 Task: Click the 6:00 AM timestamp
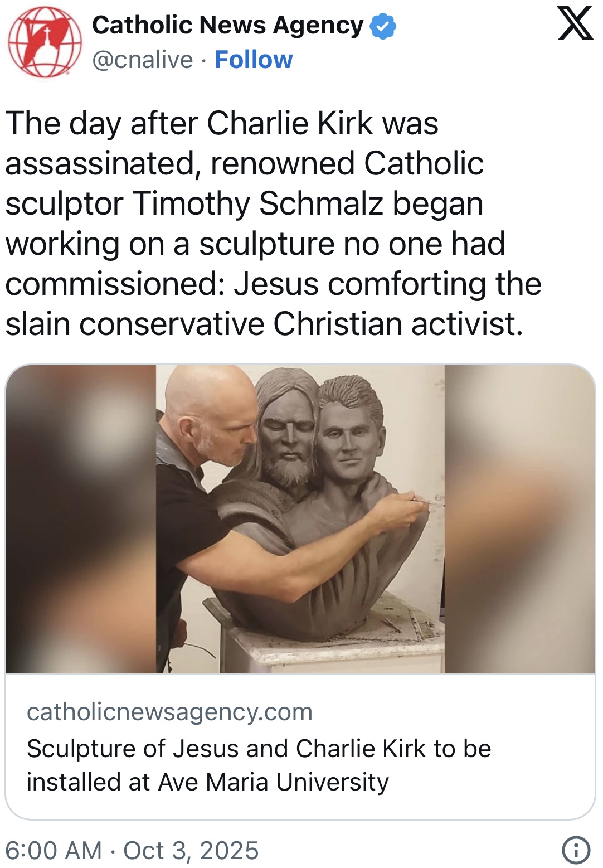click(54, 851)
